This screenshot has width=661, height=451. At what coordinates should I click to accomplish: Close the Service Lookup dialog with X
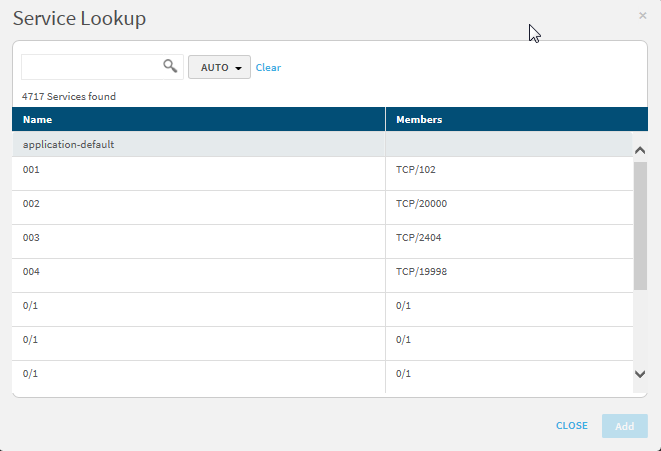(x=642, y=16)
